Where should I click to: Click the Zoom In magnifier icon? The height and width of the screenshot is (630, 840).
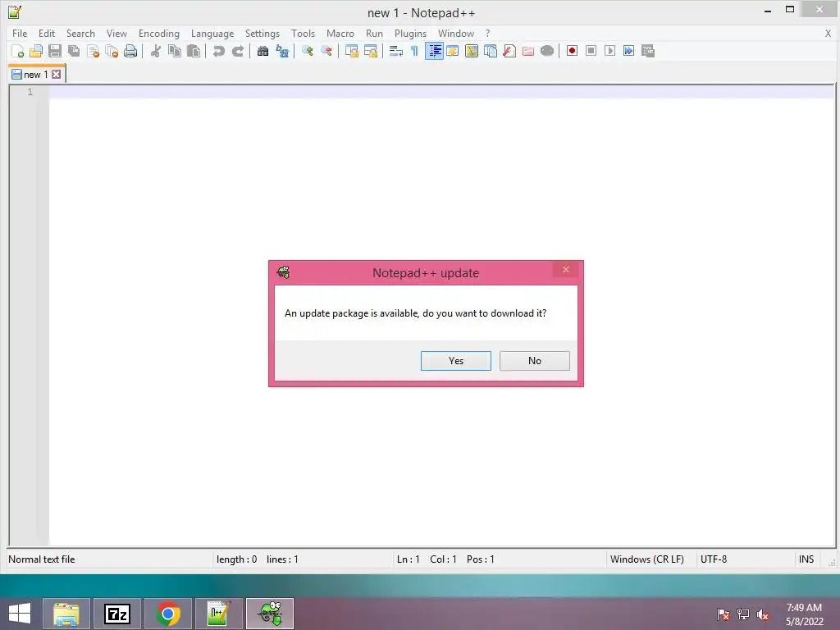pyautogui.click(x=307, y=51)
